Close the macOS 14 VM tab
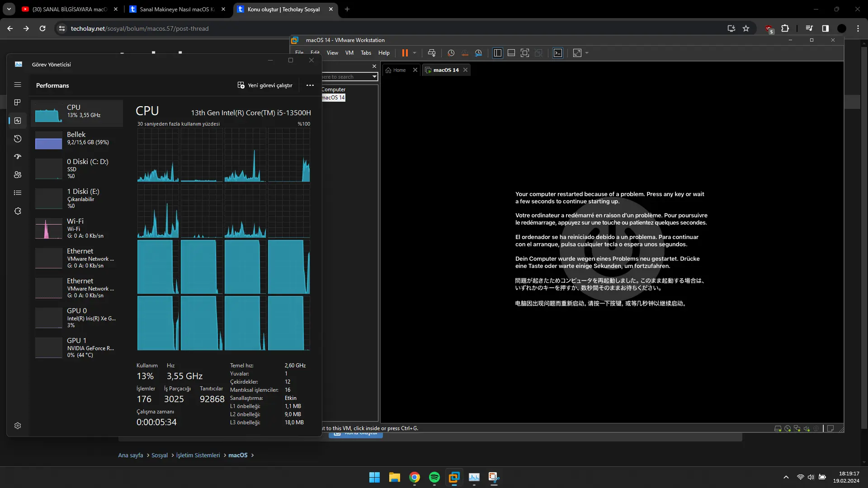This screenshot has height=488, width=868. pyautogui.click(x=465, y=70)
